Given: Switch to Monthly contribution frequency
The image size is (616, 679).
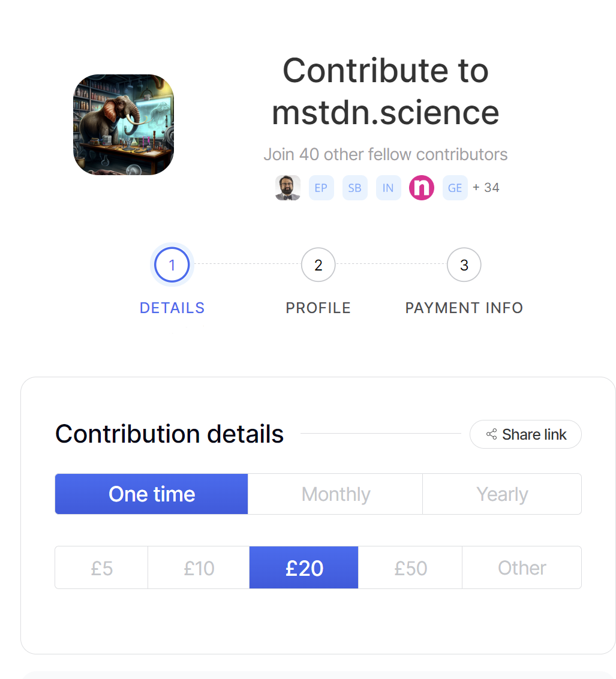Looking at the screenshot, I should [335, 494].
